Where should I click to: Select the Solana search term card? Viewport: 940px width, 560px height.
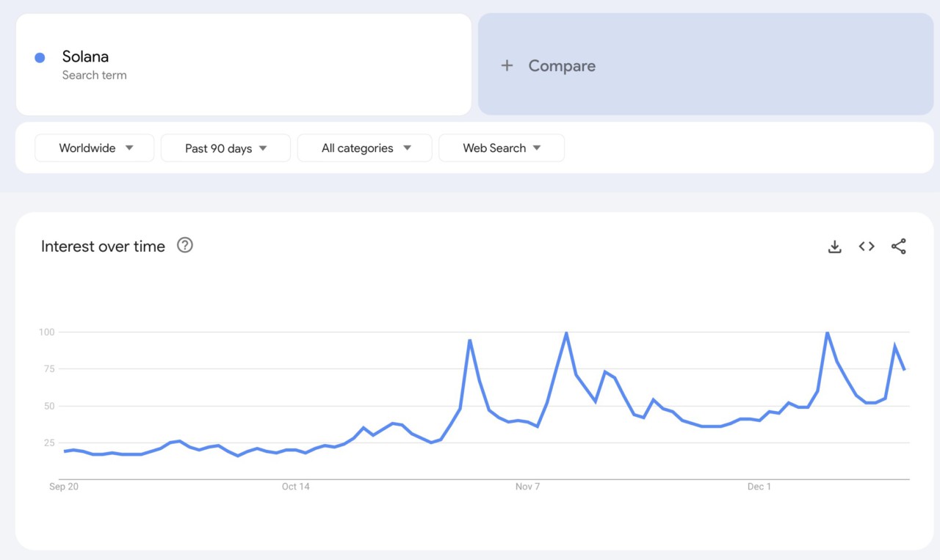coord(242,64)
